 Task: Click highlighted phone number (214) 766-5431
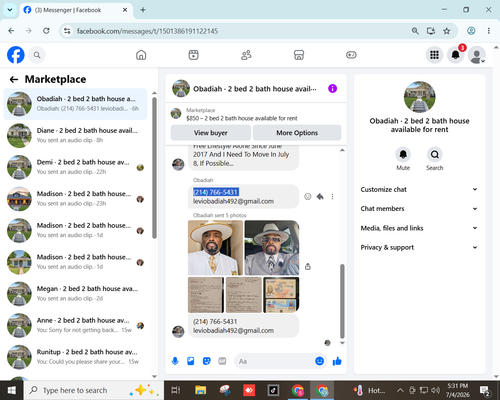click(216, 192)
